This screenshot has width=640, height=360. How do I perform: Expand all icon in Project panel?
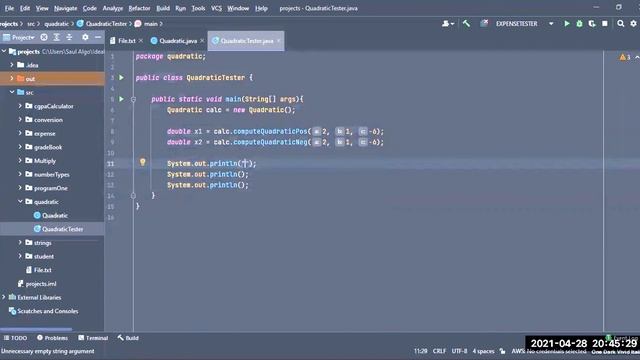pyautogui.click(x=57, y=38)
